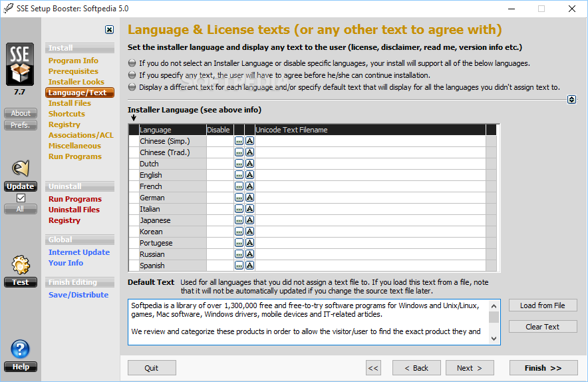Viewport: 588px width, 382px height.
Task: Click the Clear Text button
Action: [x=543, y=327]
